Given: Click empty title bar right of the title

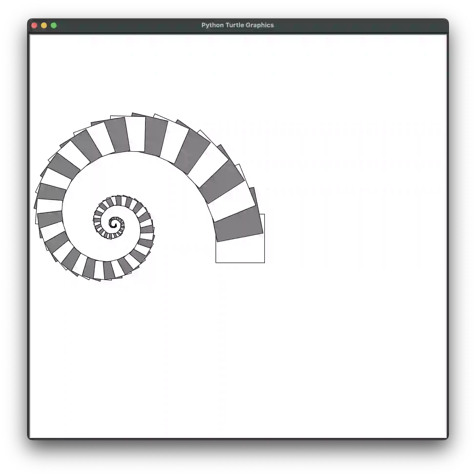Looking at the screenshot, I should [x=358, y=25].
